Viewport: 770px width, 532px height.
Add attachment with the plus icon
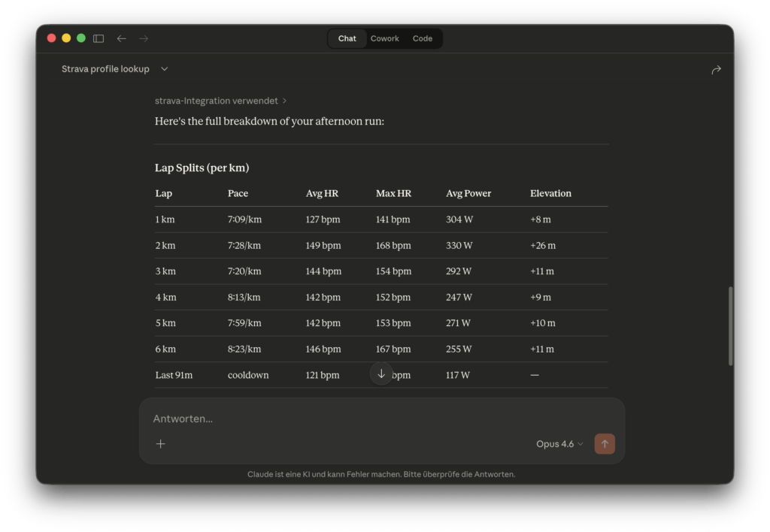161,443
